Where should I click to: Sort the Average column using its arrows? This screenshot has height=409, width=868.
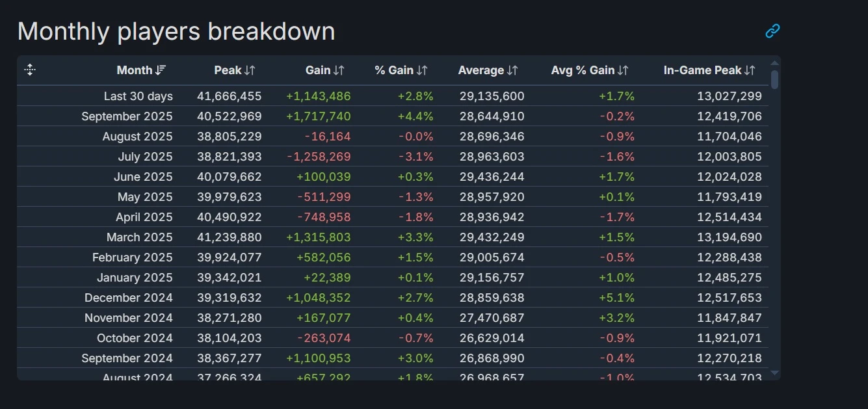click(512, 70)
